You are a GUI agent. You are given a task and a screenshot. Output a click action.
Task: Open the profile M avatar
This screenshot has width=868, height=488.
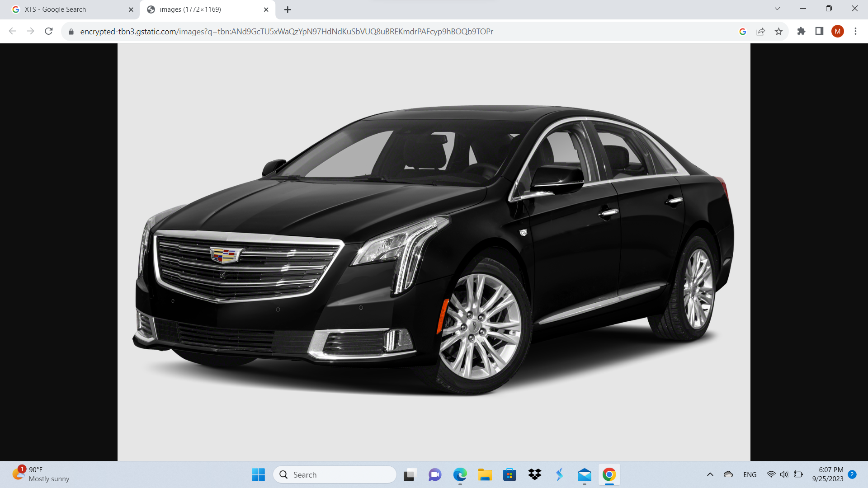[x=837, y=31]
